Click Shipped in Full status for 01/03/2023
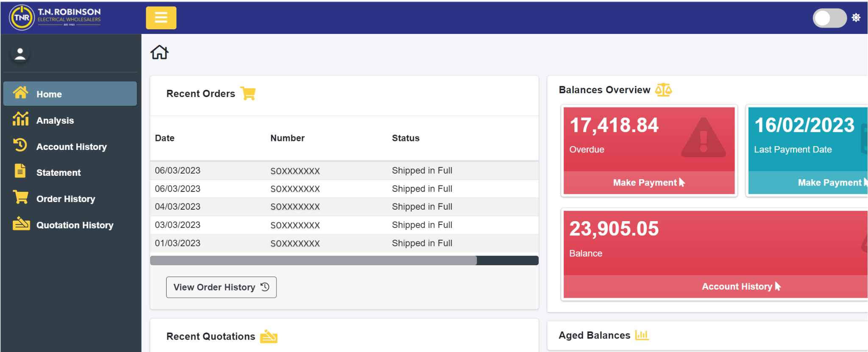 click(x=422, y=243)
